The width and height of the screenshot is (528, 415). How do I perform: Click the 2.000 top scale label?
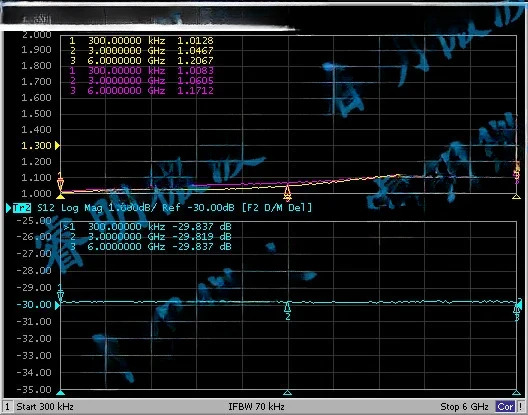[36, 35]
